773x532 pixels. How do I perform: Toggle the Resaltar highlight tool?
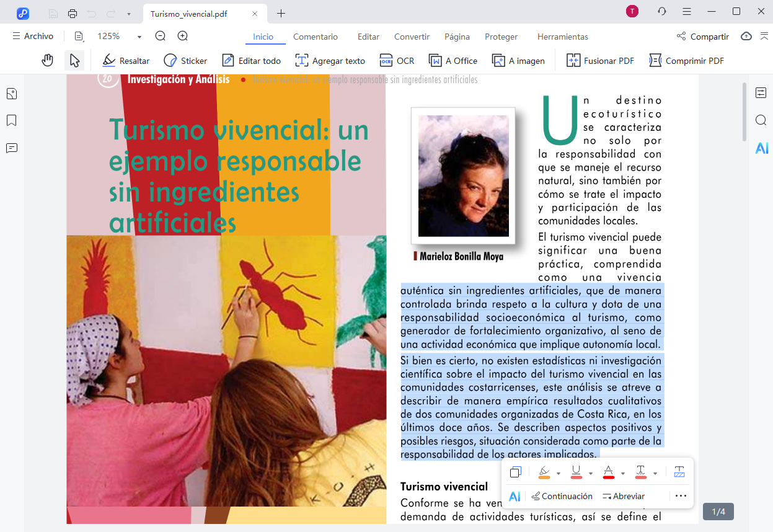tap(126, 61)
